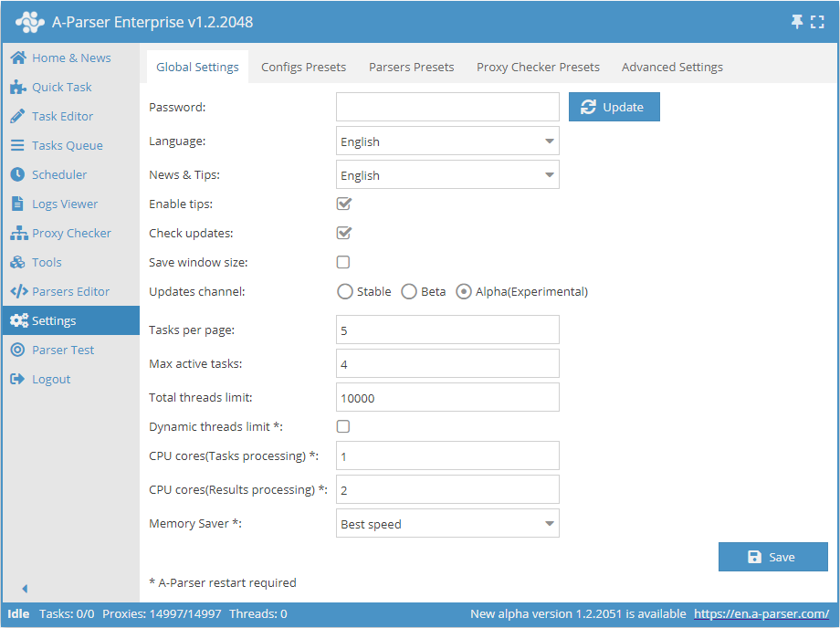Collapse the sidebar with the left arrow
Screen dimensions: 840x628
coord(25,589)
